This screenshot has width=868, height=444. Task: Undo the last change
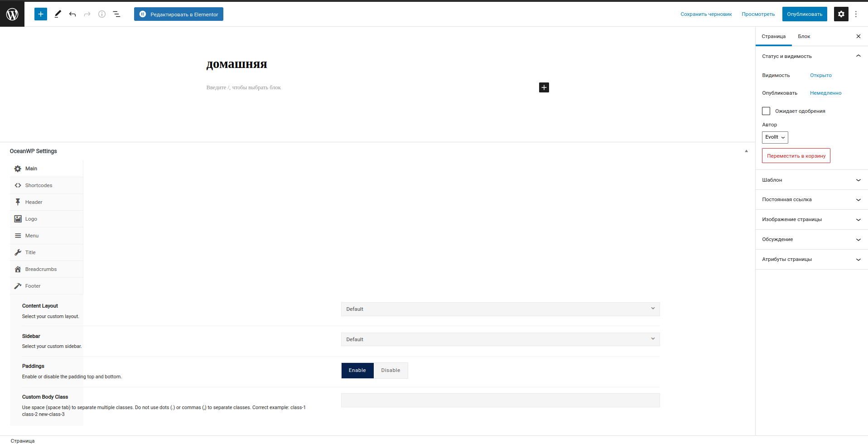(x=72, y=14)
